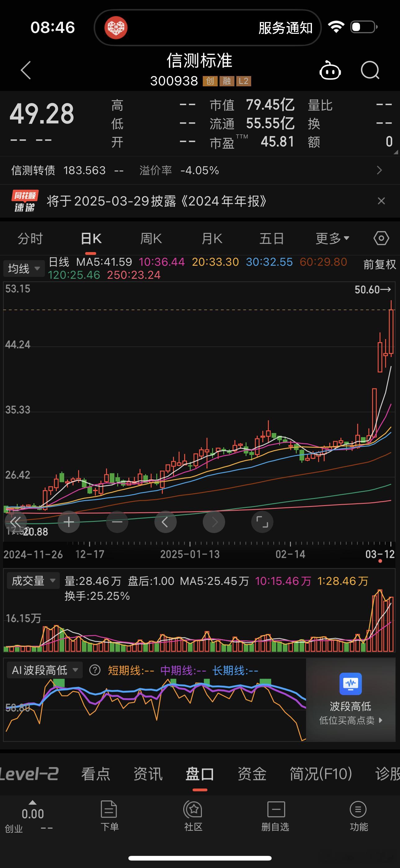This screenshot has width=400, height=868.
Task: Tap the battery status icon
Action: [x=364, y=27]
